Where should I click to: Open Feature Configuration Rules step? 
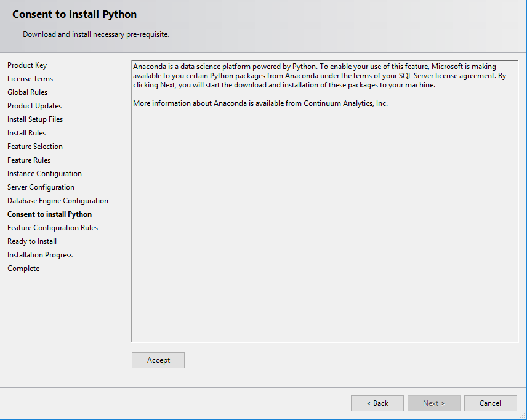click(x=52, y=227)
